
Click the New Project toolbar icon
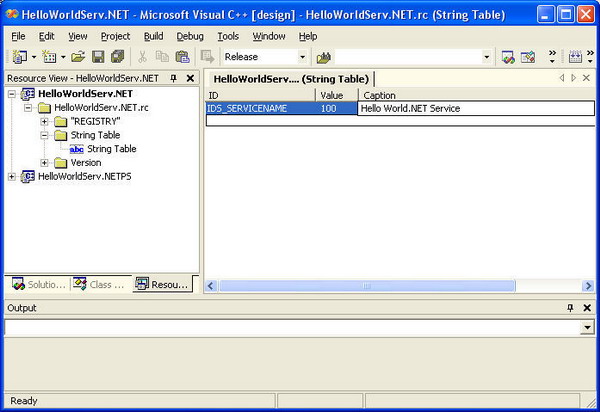pos(20,57)
